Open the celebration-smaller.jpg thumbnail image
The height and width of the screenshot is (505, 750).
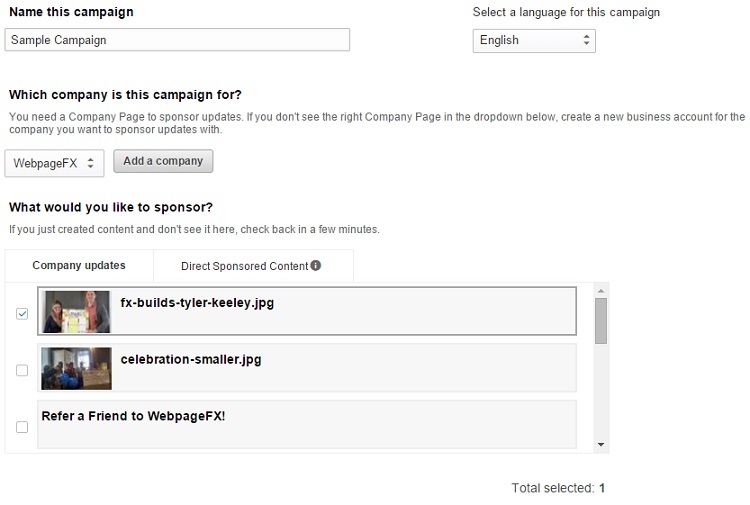click(x=76, y=368)
